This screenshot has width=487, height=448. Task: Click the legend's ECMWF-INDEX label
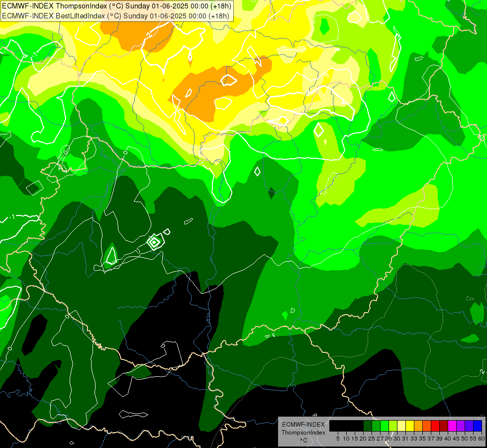point(303,425)
